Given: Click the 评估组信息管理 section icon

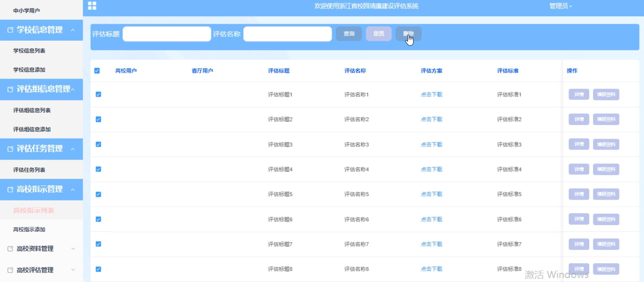Looking at the screenshot, I should coord(10,90).
